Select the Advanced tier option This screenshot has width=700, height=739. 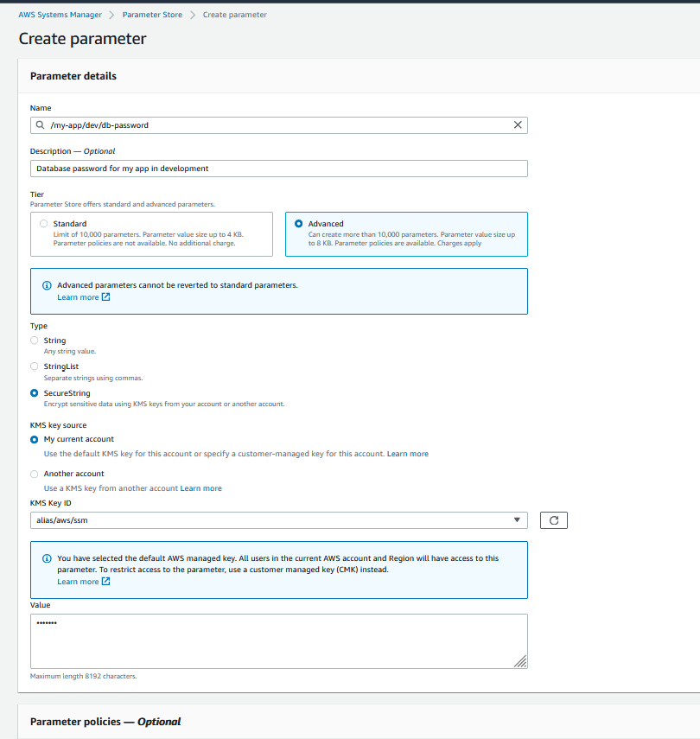click(x=298, y=224)
